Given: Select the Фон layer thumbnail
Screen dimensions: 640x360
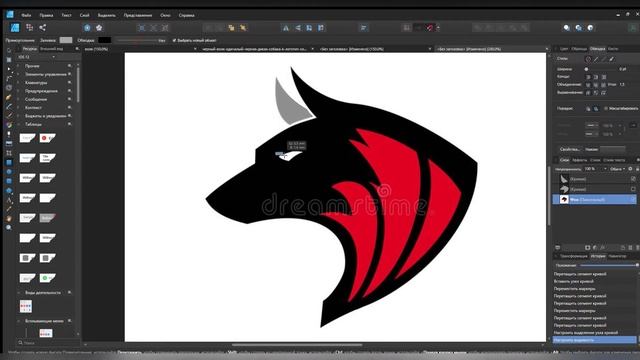Looking at the screenshot, I should pyautogui.click(x=564, y=199).
